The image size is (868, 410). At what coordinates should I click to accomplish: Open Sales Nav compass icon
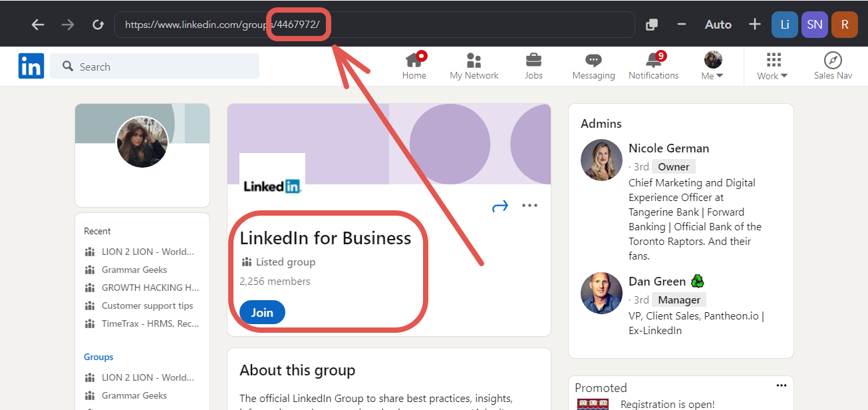pyautogui.click(x=833, y=61)
